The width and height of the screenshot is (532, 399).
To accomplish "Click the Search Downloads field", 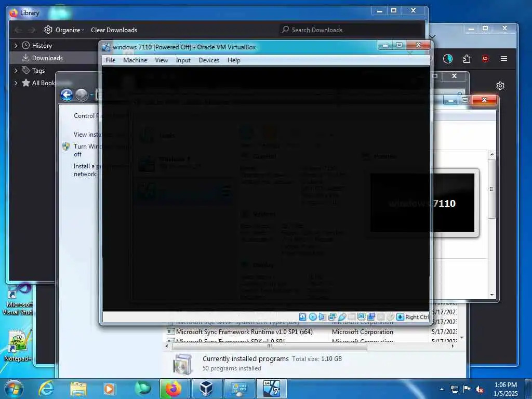I will tap(351, 30).
